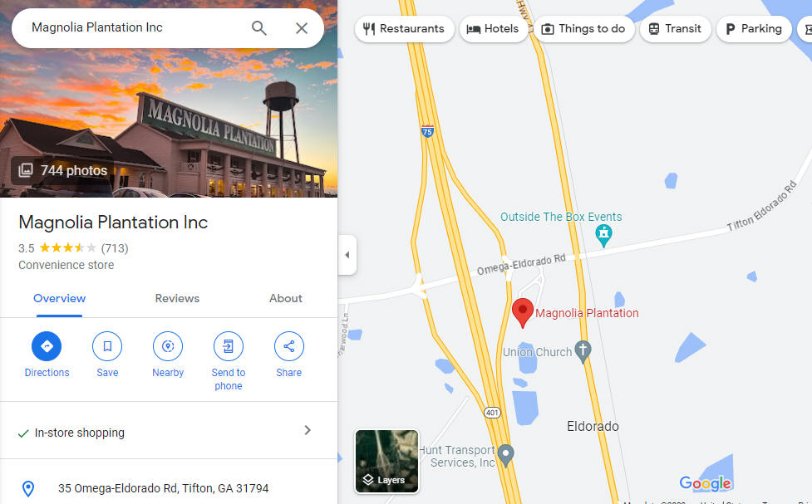Image resolution: width=812 pixels, height=504 pixels.
Task: Filter map by Hotels chip
Action: point(494,29)
